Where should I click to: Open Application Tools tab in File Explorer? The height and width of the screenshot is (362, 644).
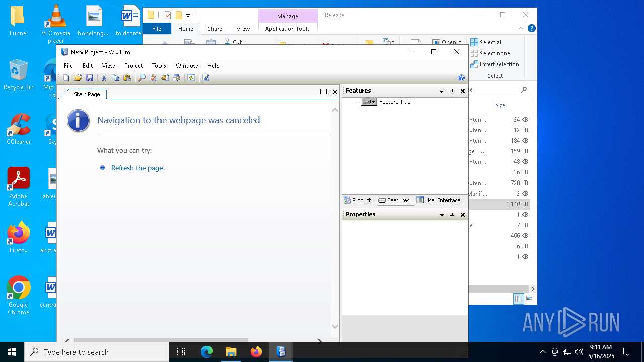click(x=287, y=29)
